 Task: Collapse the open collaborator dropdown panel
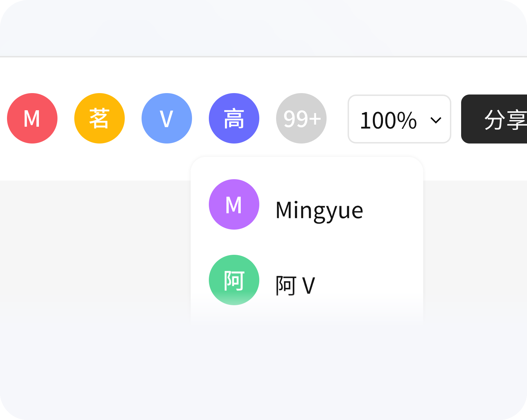pyautogui.click(x=301, y=118)
